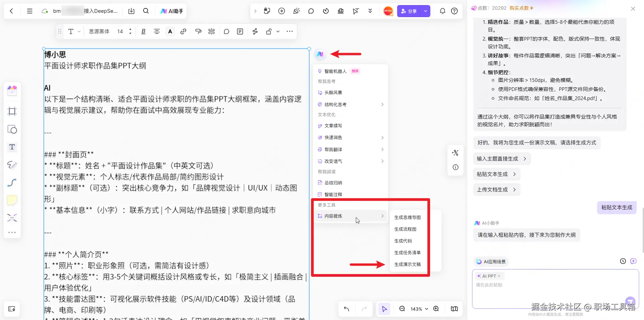The image size is (644, 320).
Task: Close the AI panel
Action: coord(633,9)
